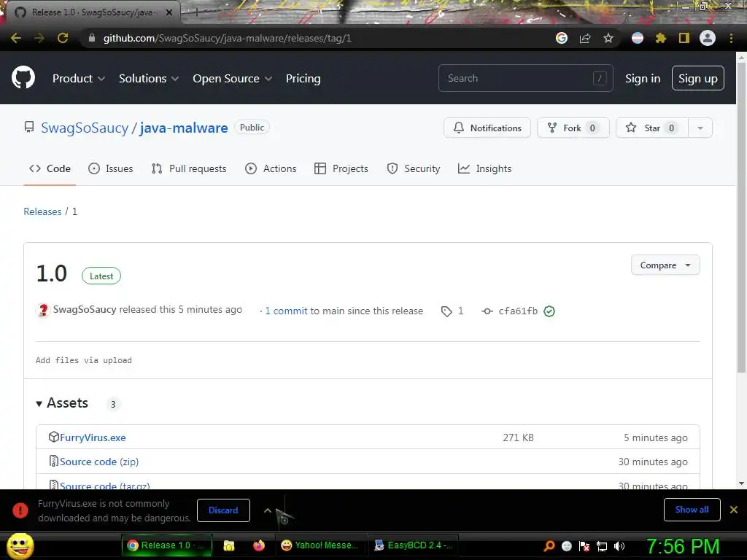747x560 pixels.
Task: Open the Actions tab
Action: [x=271, y=168]
